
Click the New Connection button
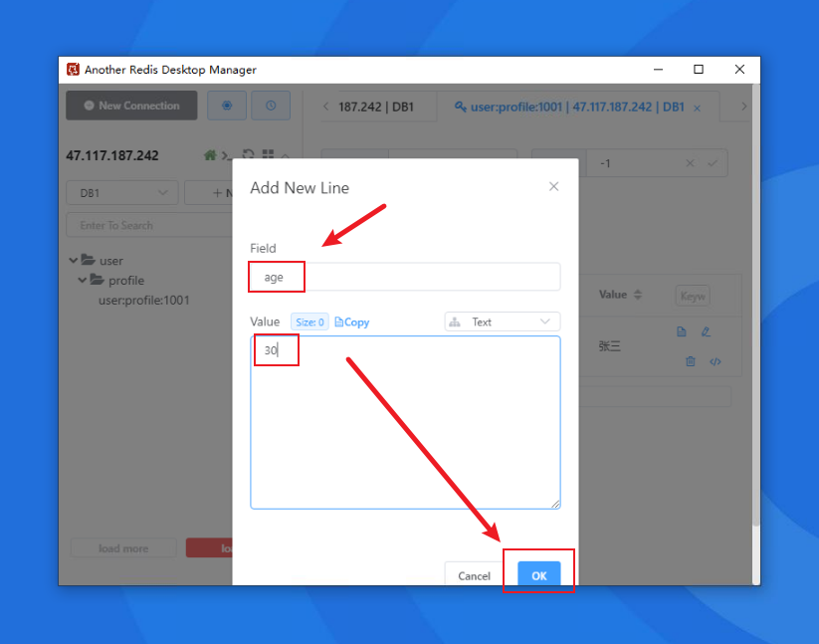coord(131,106)
